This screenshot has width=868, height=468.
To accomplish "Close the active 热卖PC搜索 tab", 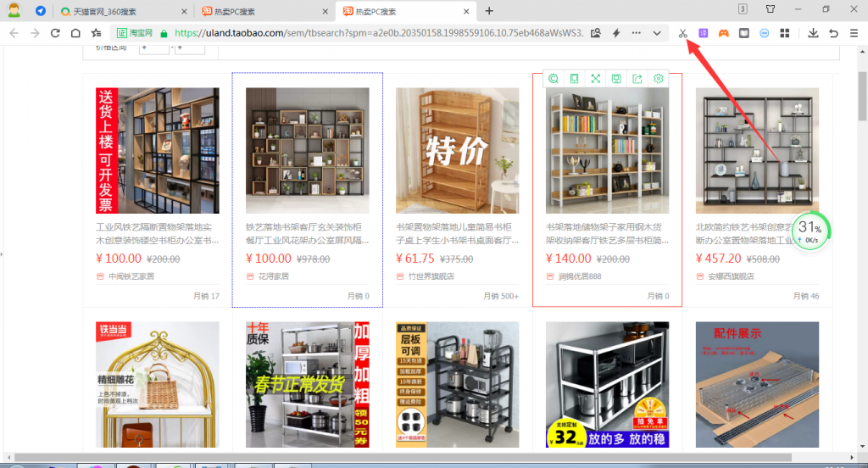I will (x=466, y=12).
